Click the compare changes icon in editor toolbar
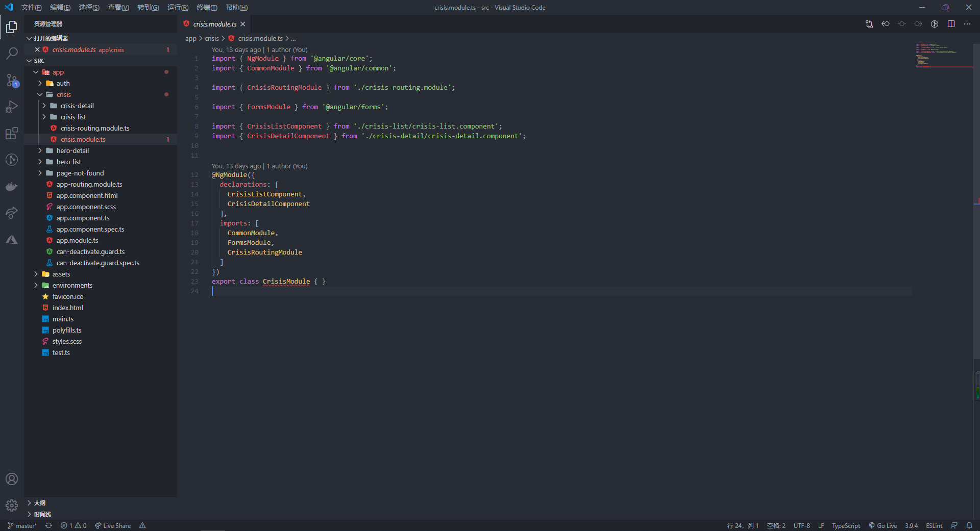Viewport: 980px width, 531px height. (x=869, y=24)
